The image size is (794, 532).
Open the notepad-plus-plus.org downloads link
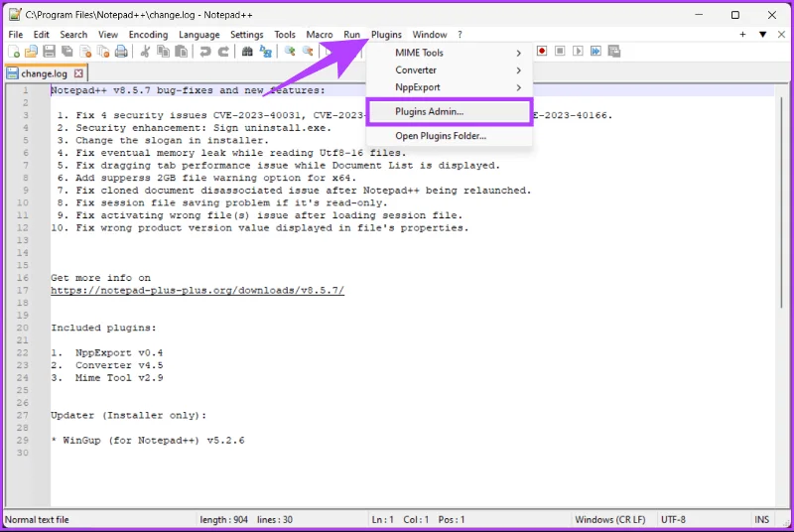point(198,291)
